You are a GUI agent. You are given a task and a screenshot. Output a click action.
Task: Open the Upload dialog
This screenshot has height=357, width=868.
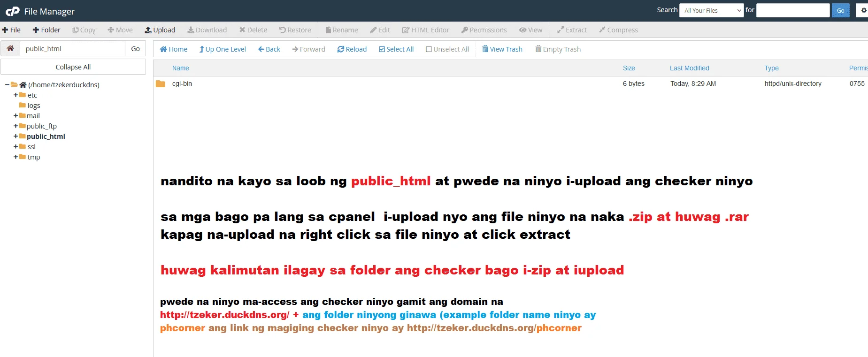tap(160, 30)
